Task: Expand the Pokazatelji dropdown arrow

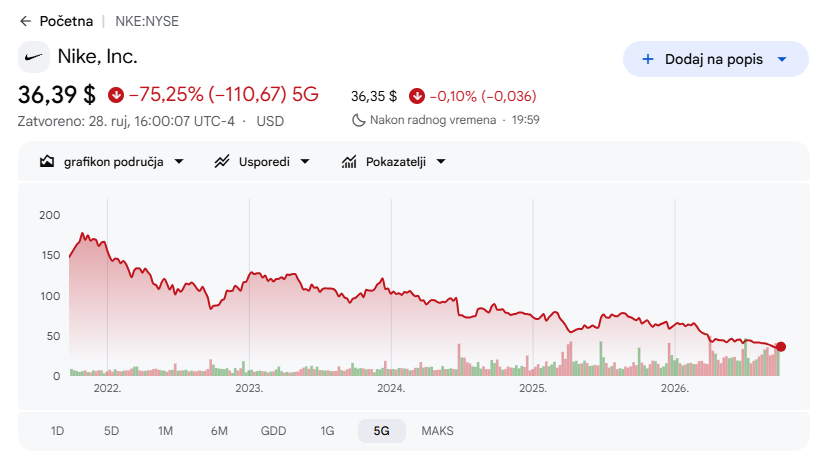Action: [441, 162]
